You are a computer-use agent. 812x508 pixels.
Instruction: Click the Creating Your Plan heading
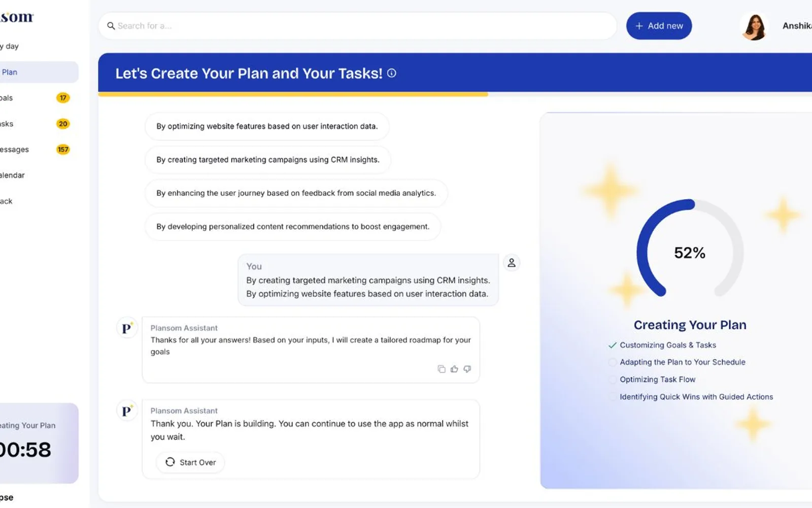click(x=690, y=325)
